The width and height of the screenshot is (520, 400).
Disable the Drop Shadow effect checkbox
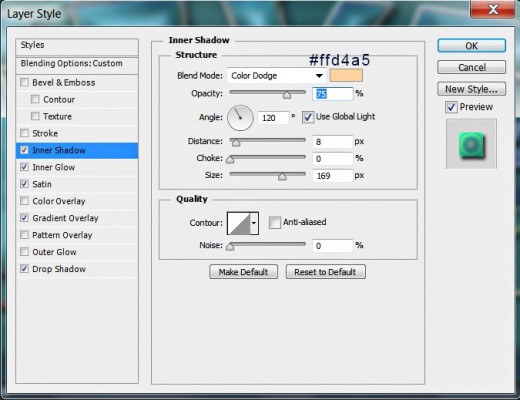click(24, 269)
